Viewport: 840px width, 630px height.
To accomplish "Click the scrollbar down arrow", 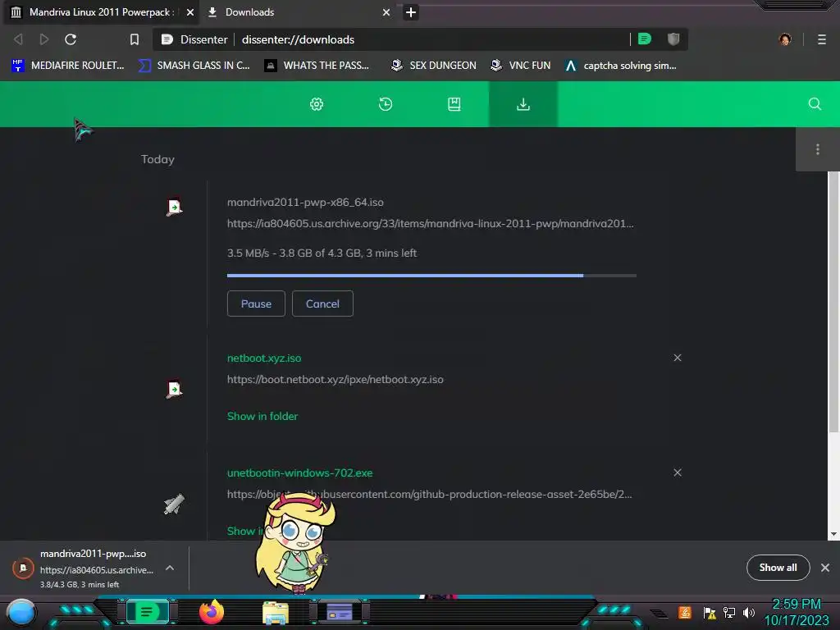I will pyautogui.click(x=833, y=534).
